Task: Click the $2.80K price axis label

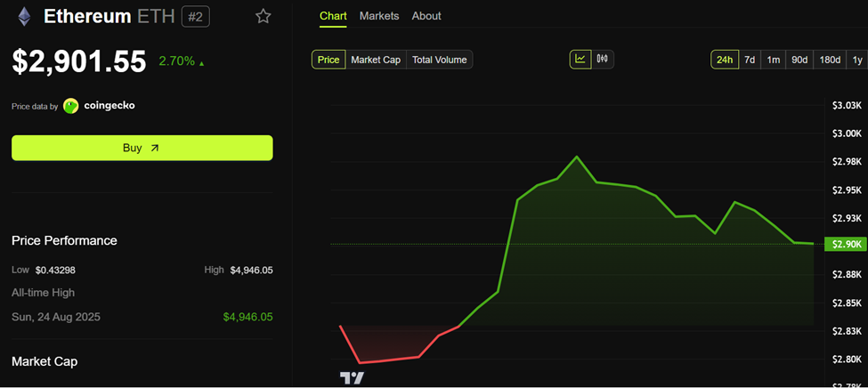Action: point(847,360)
